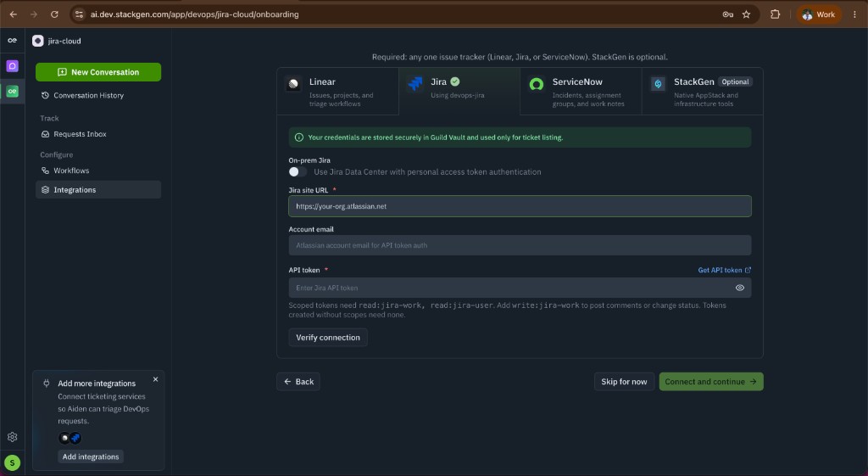Reload the current browser page
The image size is (868, 476).
click(54, 14)
